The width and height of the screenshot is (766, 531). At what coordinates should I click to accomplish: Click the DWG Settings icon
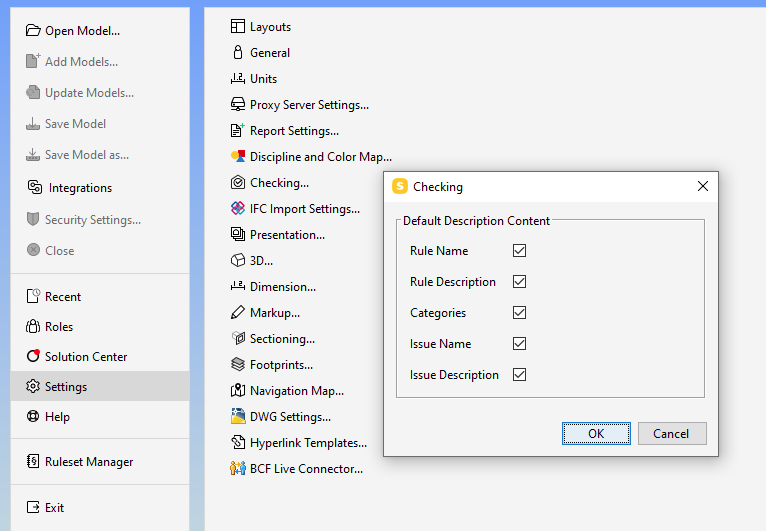(237, 416)
